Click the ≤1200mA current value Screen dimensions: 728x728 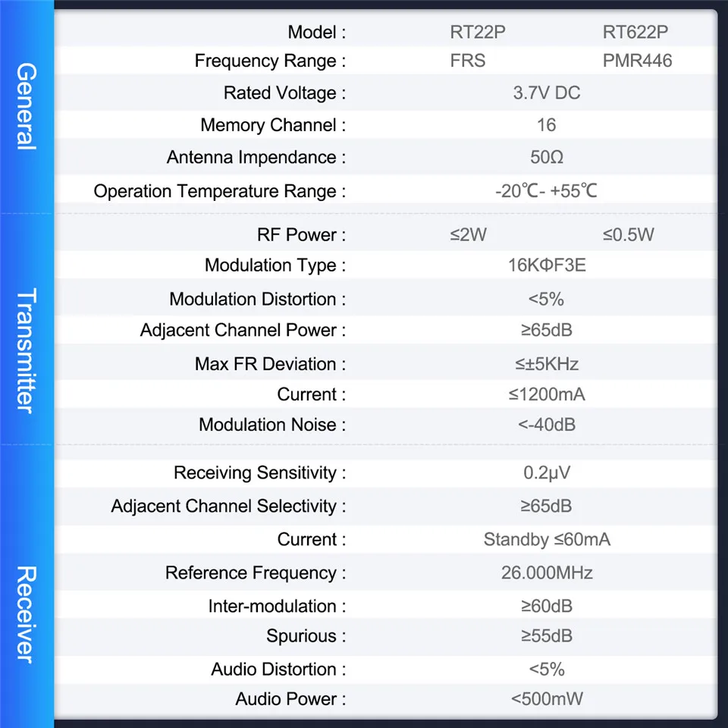click(546, 394)
